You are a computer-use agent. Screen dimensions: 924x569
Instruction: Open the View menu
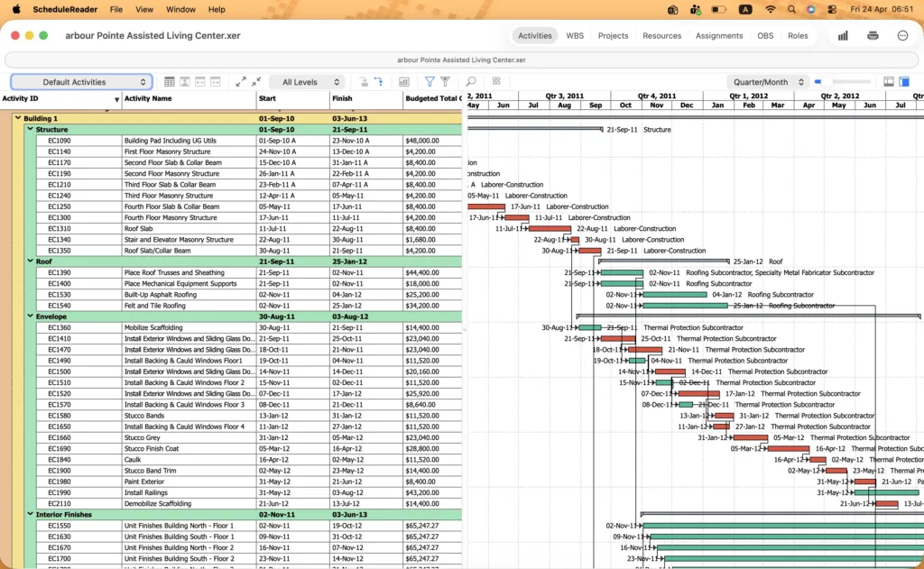144,9
